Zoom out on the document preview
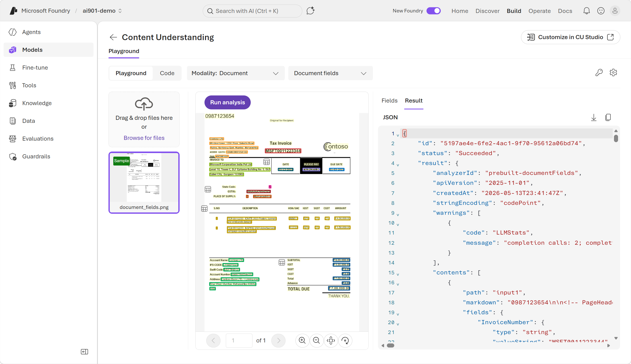Screen dimensions: 631x364 tap(317, 340)
